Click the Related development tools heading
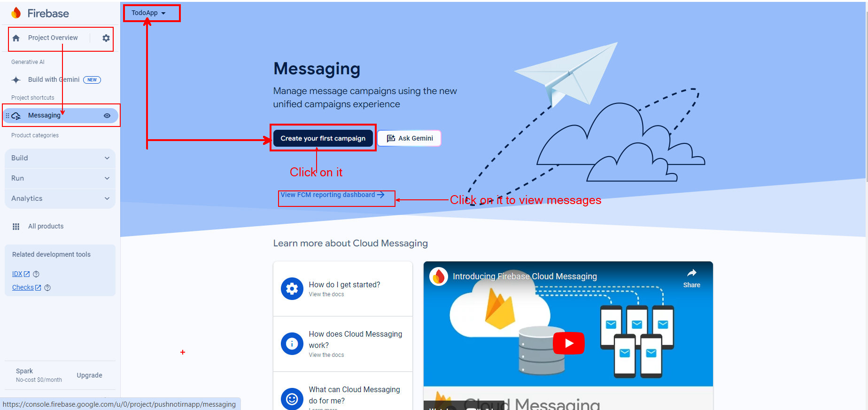868x410 pixels. (x=51, y=254)
